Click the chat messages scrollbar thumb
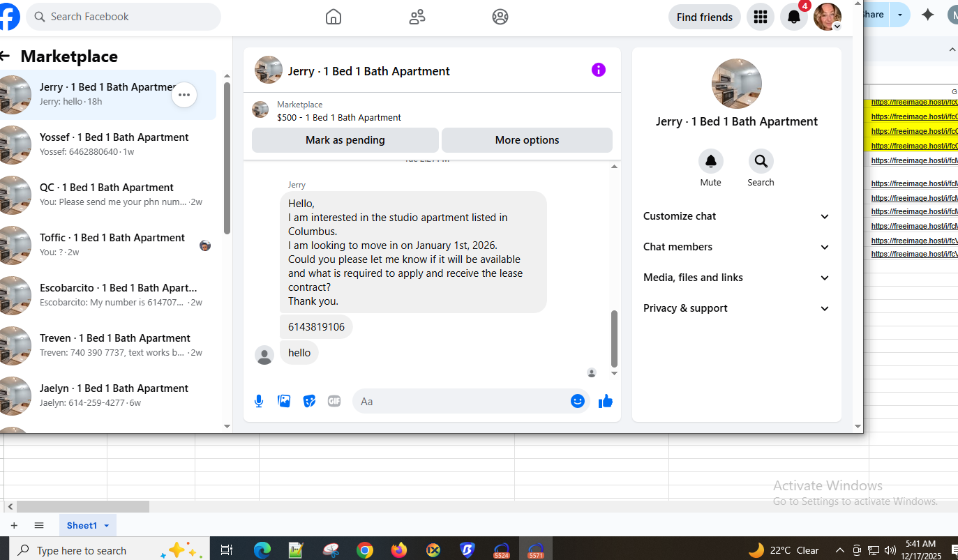 [x=615, y=339]
